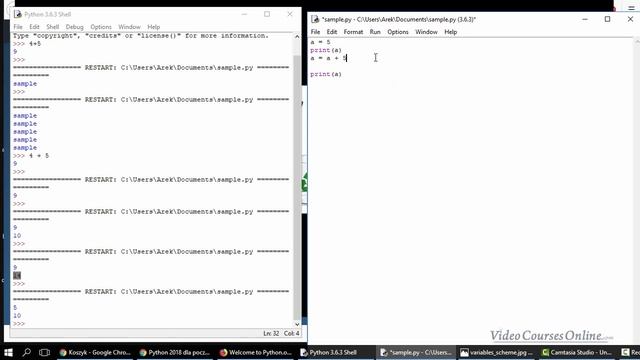640x360 pixels.
Task: Open Task View on the taskbar
Action: [44, 352]
